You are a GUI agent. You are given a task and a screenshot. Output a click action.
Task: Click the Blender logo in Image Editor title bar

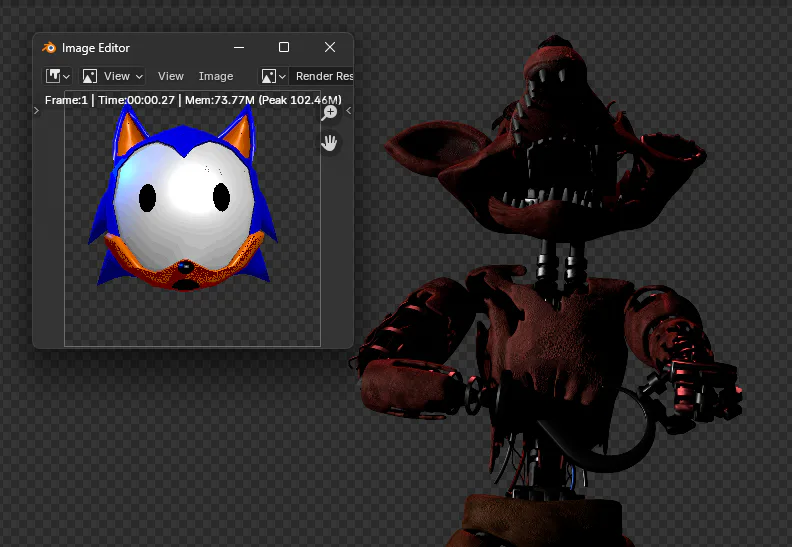coord(49,47)
